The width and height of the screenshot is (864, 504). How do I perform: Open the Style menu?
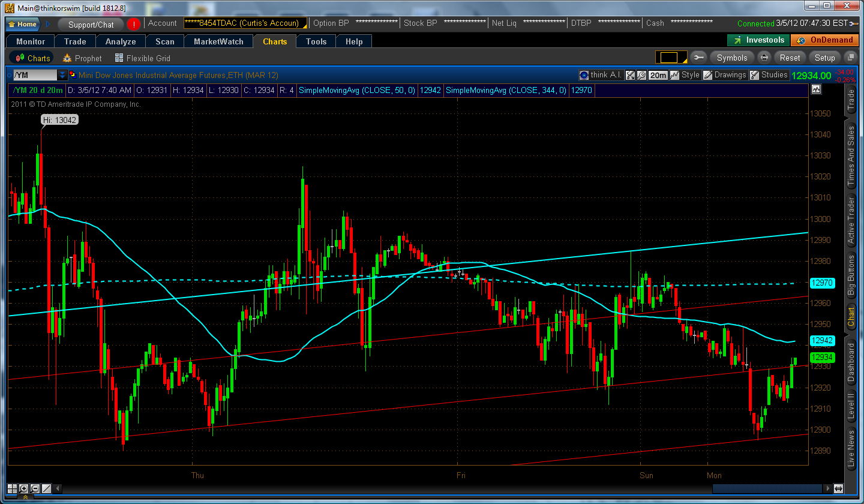pos(686,75)
